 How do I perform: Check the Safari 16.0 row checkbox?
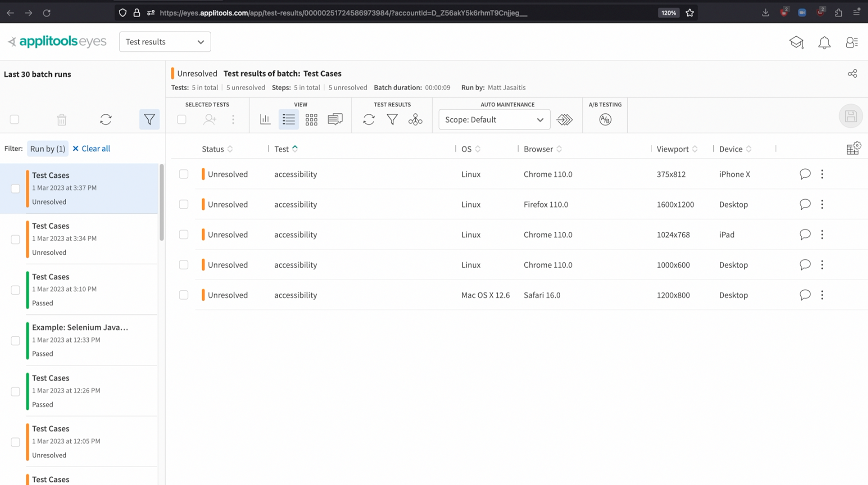184,295
